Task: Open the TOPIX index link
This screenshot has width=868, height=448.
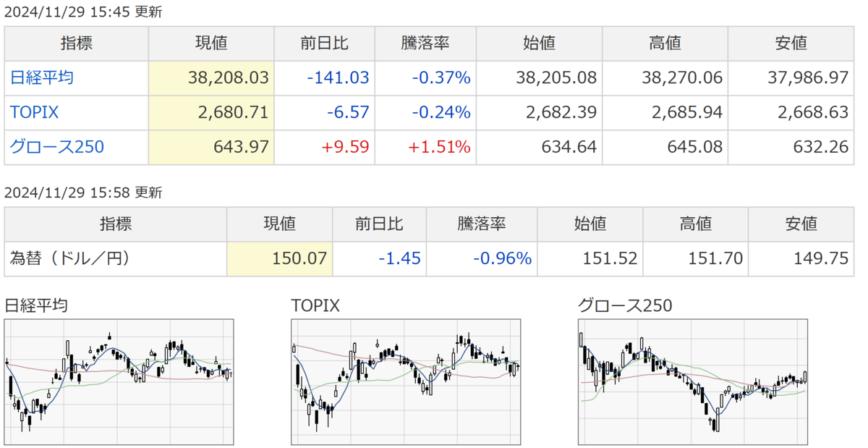Action: [x=34, y=112]
